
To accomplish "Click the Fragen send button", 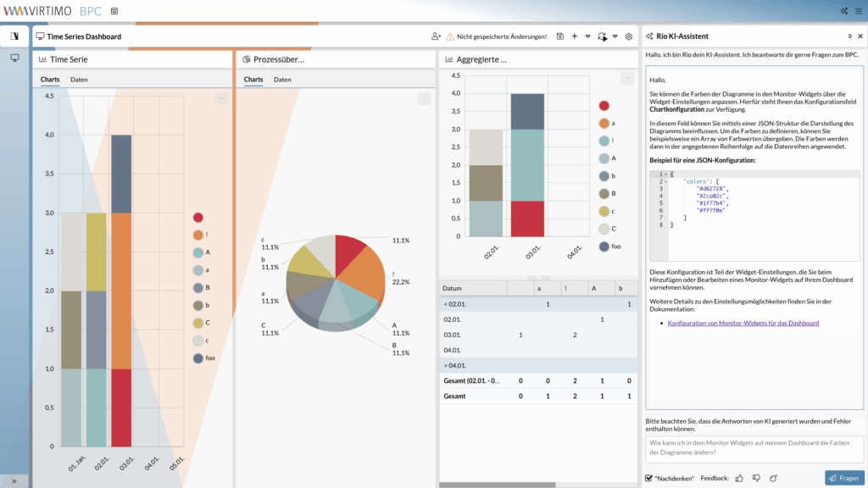I will coord(844,479).
